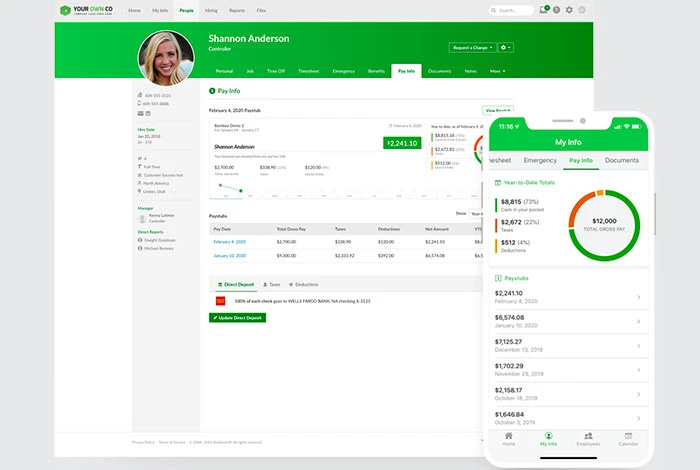Expand the More tab dropdown

498,71
